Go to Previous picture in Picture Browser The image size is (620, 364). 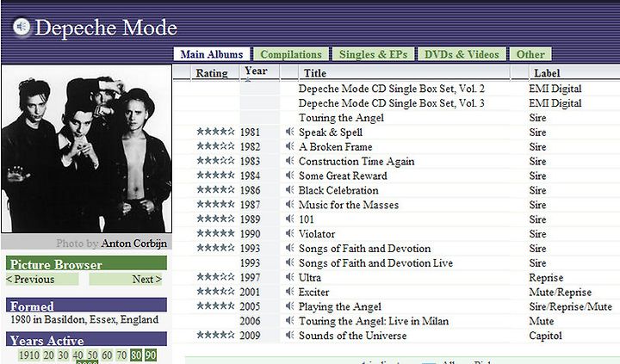tap(42, 279)
